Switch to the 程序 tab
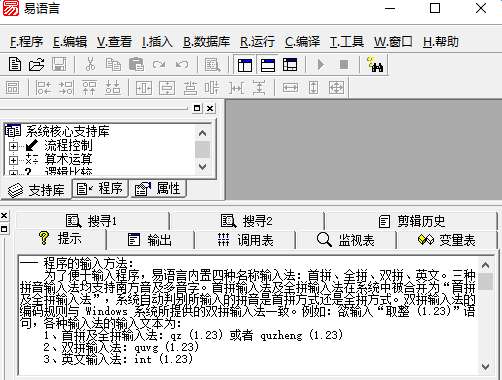This screenshot has width=502, height=380. 100,189
